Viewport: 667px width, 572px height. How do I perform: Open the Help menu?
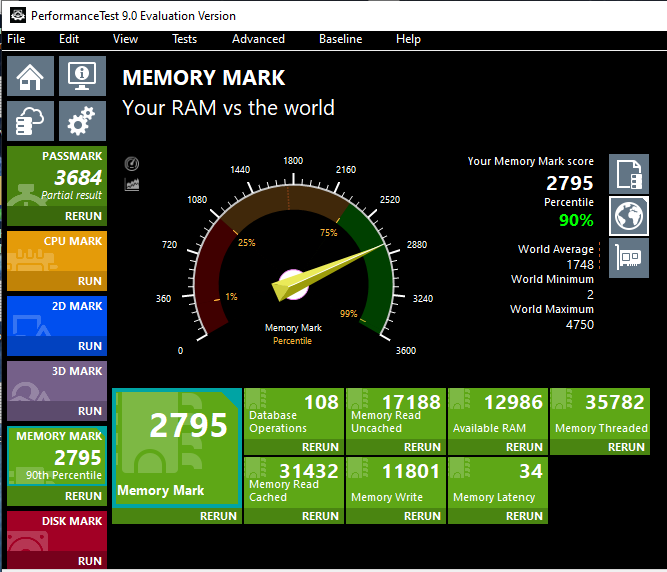pyautogui.click(x=408, y=39)
